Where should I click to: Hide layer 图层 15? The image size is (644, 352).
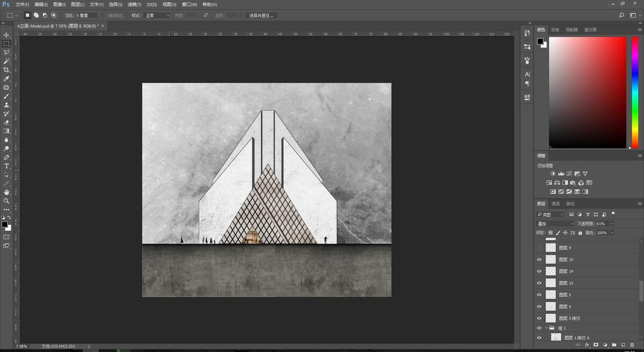tap(539, 259)
